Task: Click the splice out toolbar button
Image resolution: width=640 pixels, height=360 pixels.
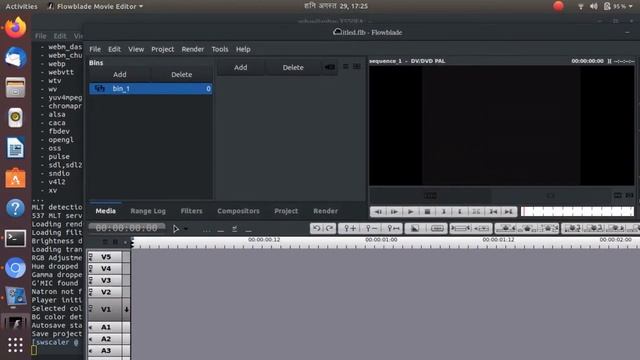Action: (506, 229)
